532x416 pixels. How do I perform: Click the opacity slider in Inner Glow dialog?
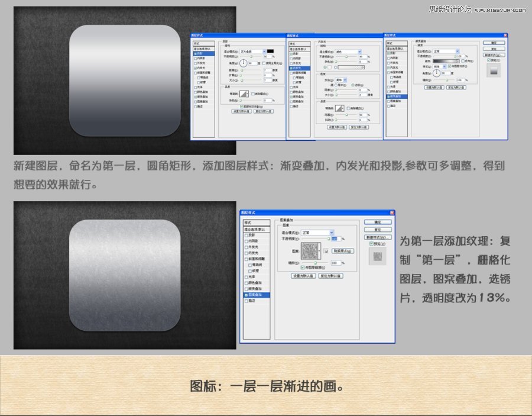pos(346,57)
